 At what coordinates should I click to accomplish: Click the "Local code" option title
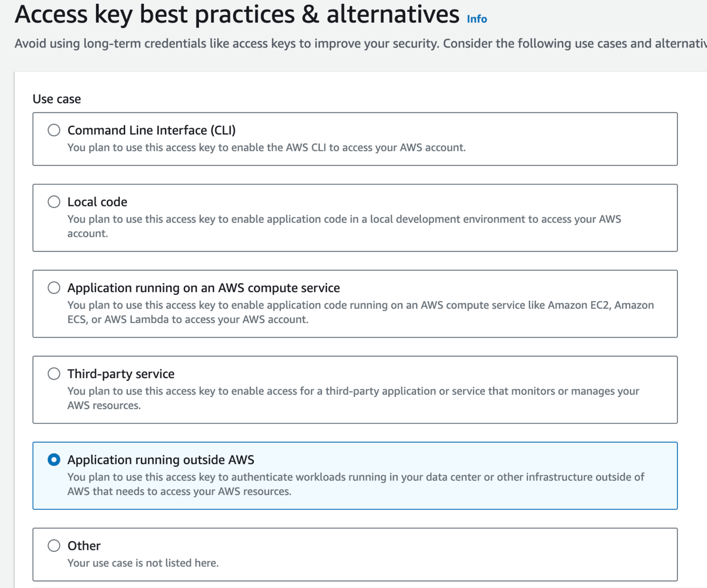tap(97, 202)
